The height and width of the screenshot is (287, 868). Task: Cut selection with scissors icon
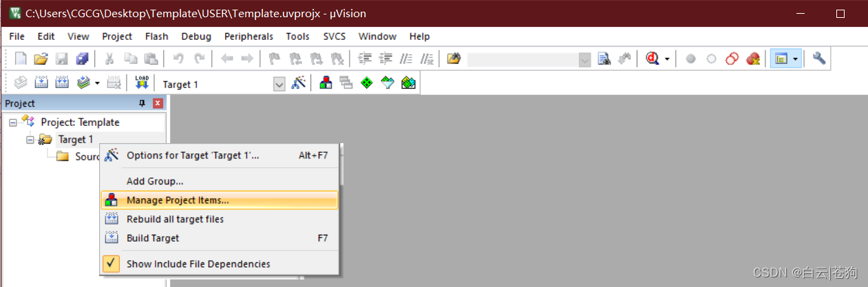[x=109, y=59]
